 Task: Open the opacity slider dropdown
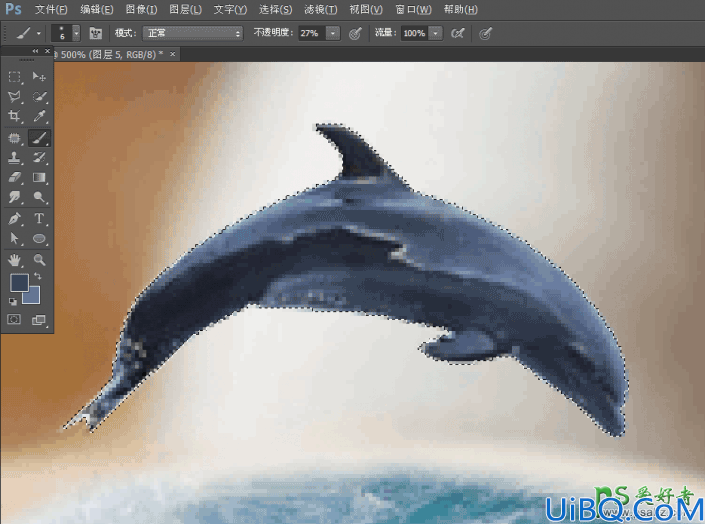[333, 33]
